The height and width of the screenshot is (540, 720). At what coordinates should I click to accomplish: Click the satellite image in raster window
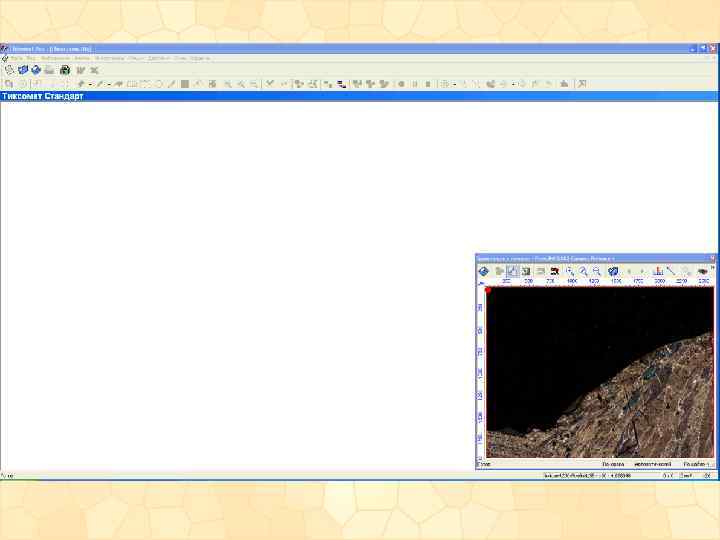pyautogui.click(x=600, y=372)
